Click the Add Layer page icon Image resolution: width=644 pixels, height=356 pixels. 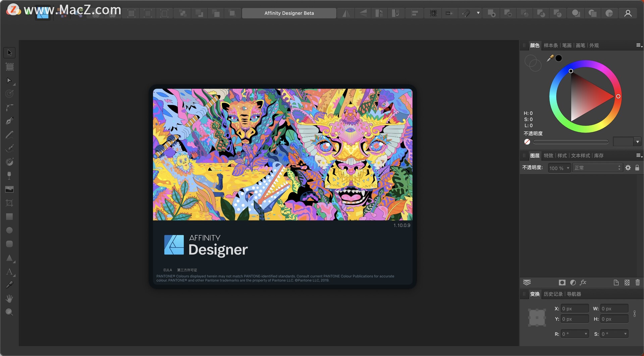(x=616, y=283)
